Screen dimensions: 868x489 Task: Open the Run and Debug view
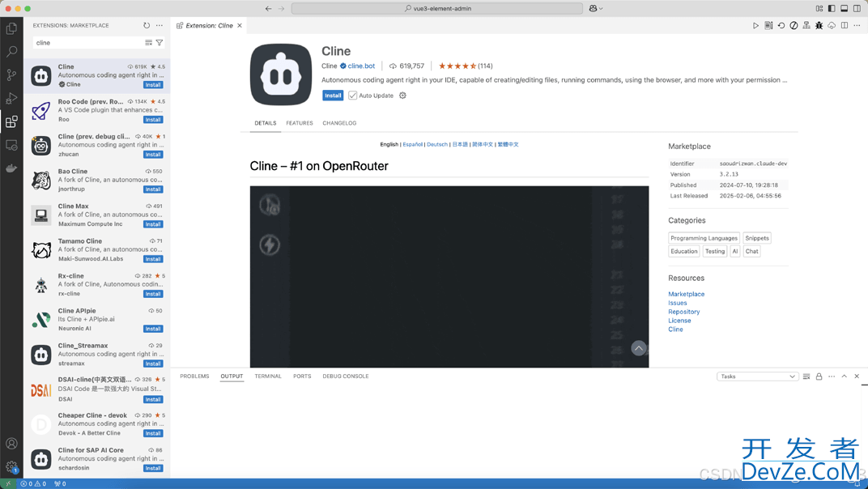11,98
